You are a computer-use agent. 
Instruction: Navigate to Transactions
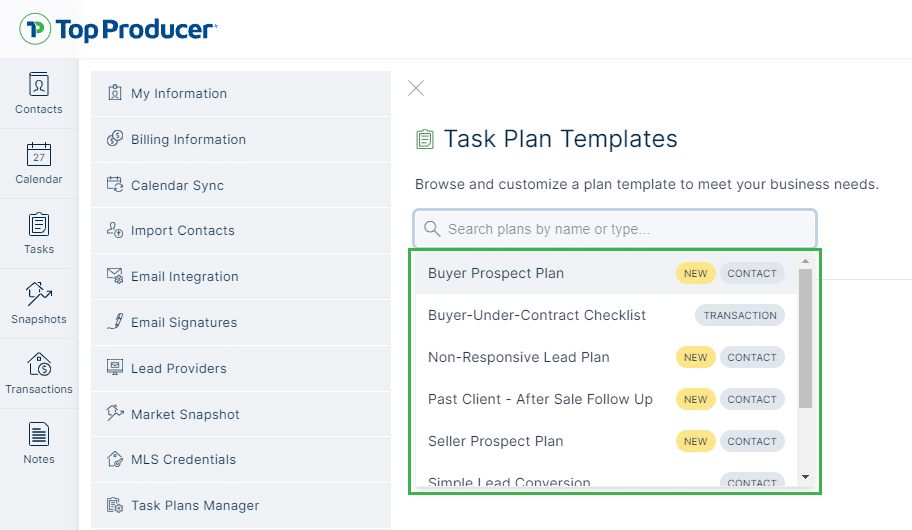(x=38, y=373)
